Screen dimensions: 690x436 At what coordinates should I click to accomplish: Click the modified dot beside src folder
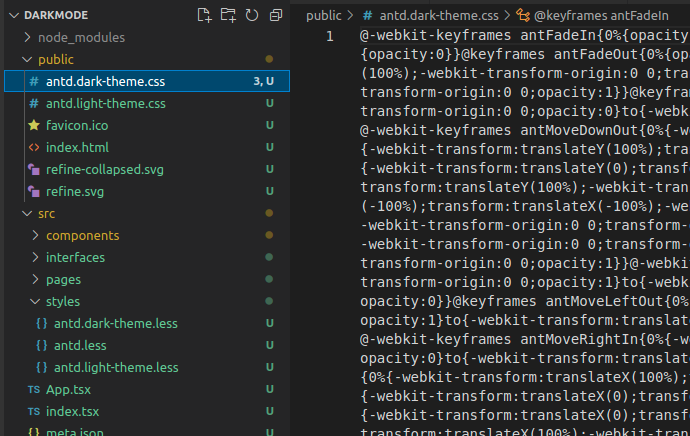click(269, 213)
